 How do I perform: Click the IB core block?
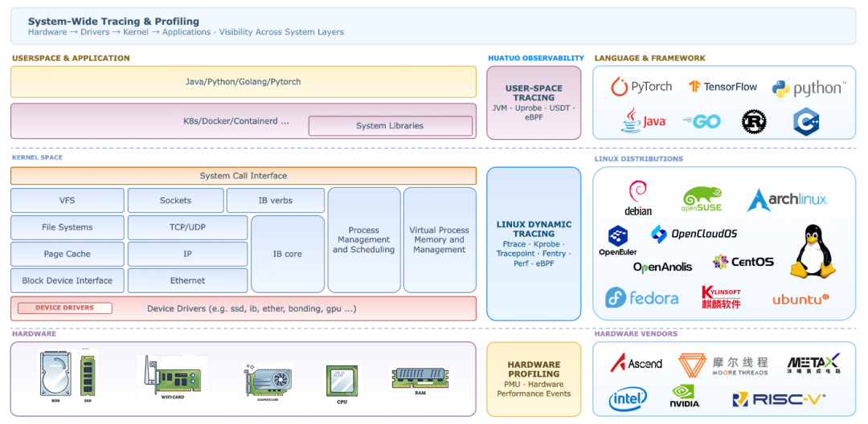pyautogui.click(x=288, y=254)
